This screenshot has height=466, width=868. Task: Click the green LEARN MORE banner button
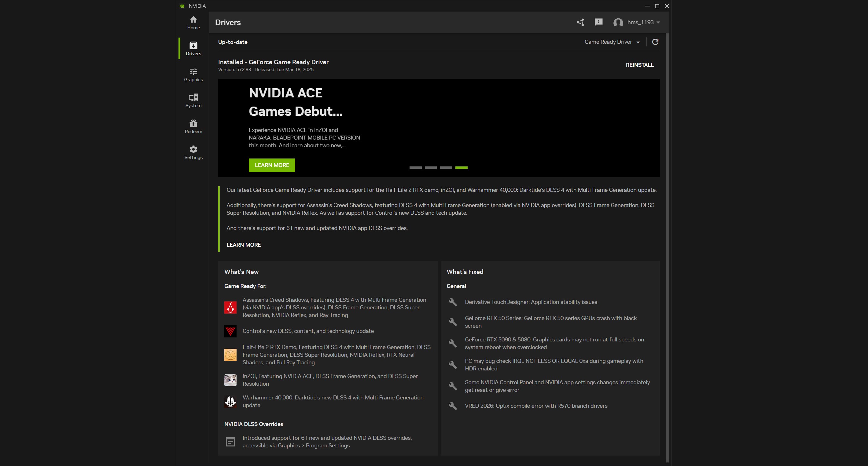pos(272,165)
